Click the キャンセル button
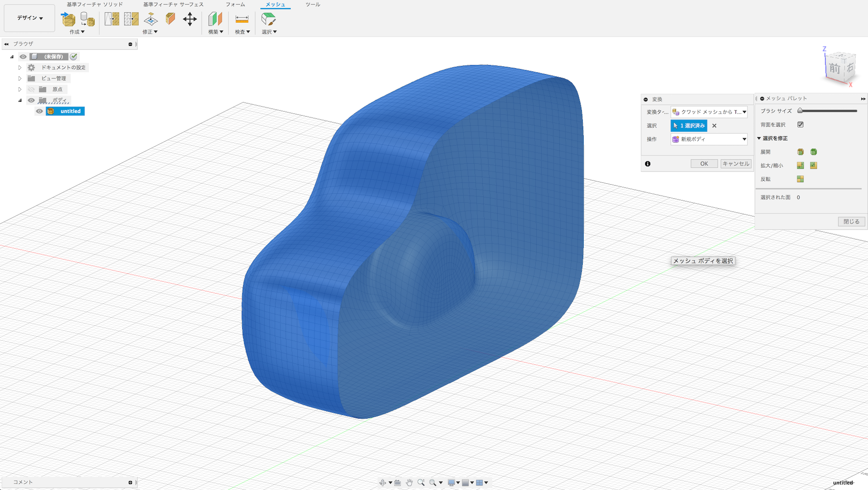 [736, 164]
